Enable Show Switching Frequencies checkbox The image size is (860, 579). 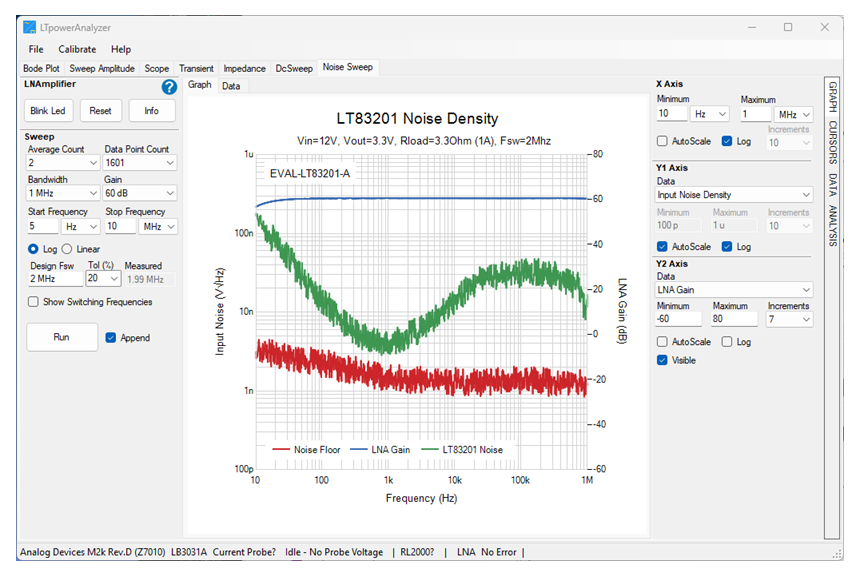33,302
